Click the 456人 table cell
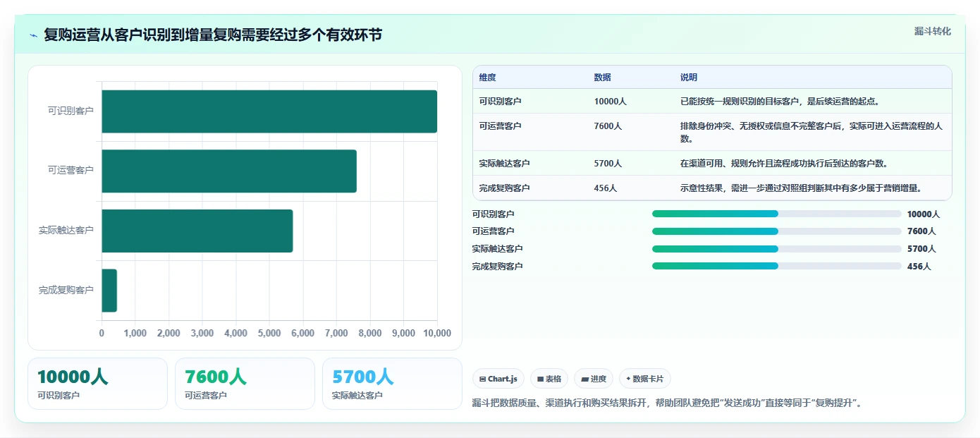This screenshot has width=980, height=438. click(606, 188)
